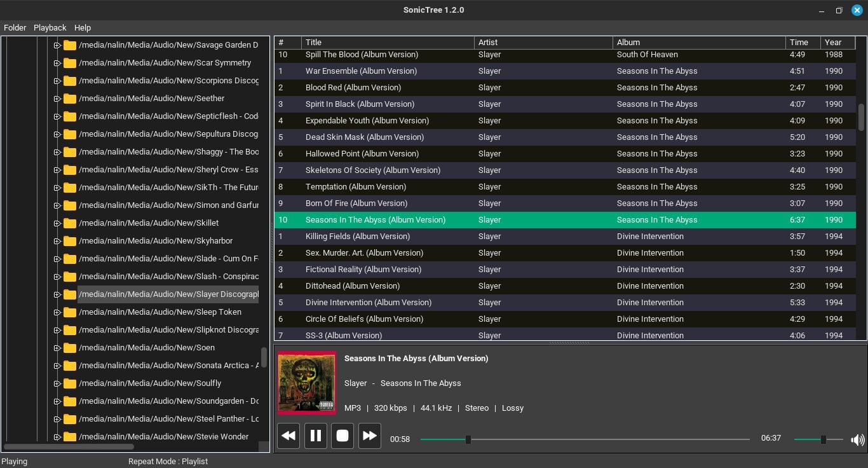The width and height of the screenshot is (868, 468).
Task: Select track Spill The Blood (Album Version)
Action: [566, 55]
